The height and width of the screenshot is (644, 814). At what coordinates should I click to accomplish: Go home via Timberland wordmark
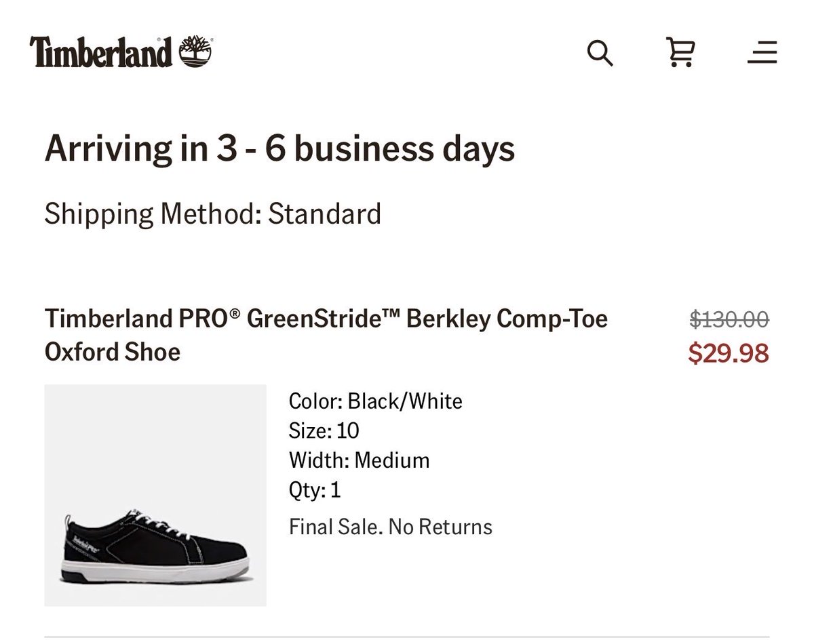[x=100, y=52]
